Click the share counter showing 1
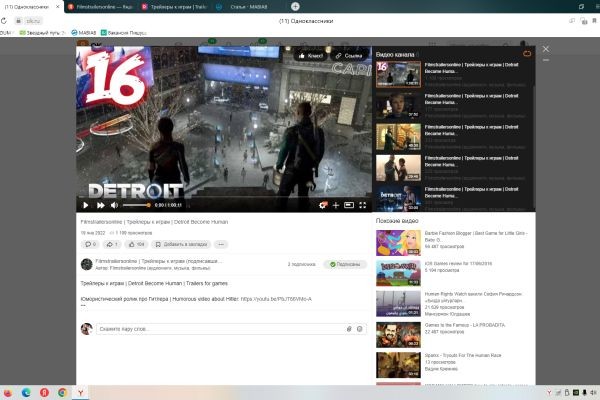Viewport: 600px width, 400px height. [112, 244]
